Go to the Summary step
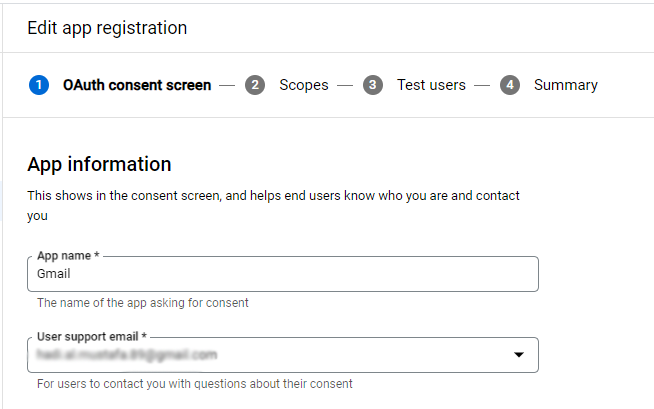Image resolution: width=654 pixels, height=409 pixels. 566,85
